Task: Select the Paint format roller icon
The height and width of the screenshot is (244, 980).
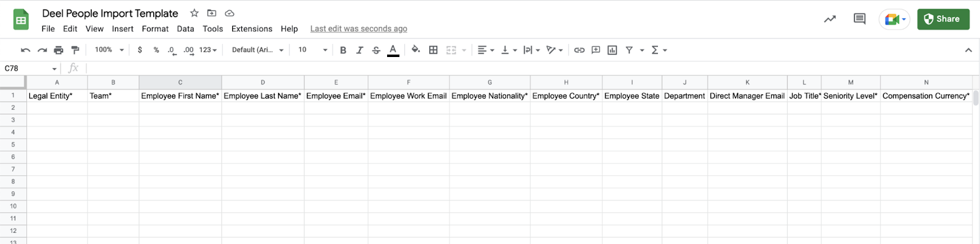Action: [x=75, y=50]
